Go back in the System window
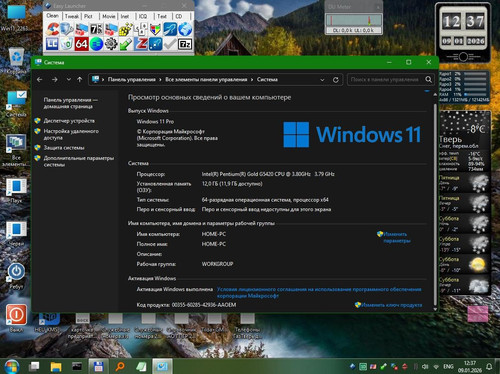500x374 pixels. (39, 80)
